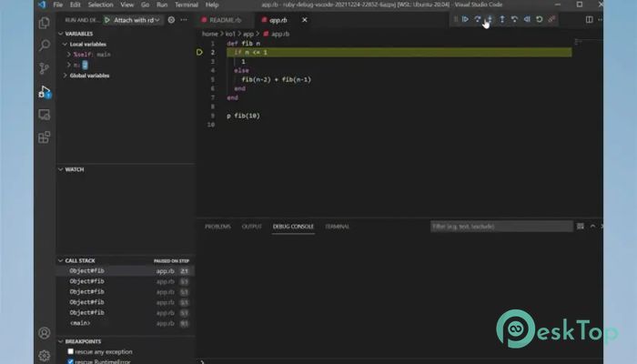Image resolution: width=637 pixels, height=364 pixels.
Task: Click the Start Debugging green play icon
Action: [x=107, y=20]
